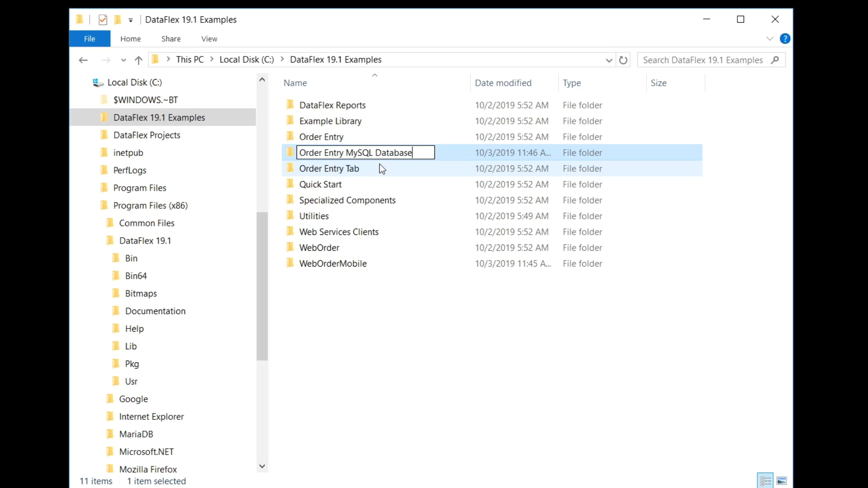Click Local Disk (C:) breadcrumb
Screen dimensions: 868x488
point(246,60)
